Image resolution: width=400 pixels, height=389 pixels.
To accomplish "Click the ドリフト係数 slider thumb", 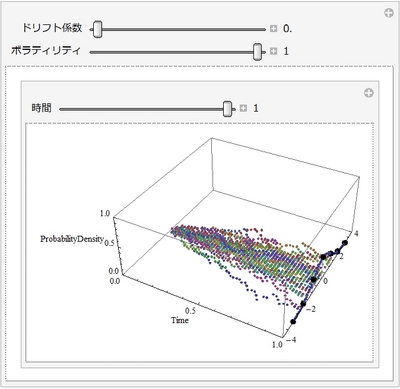I will tap(98, 29).
